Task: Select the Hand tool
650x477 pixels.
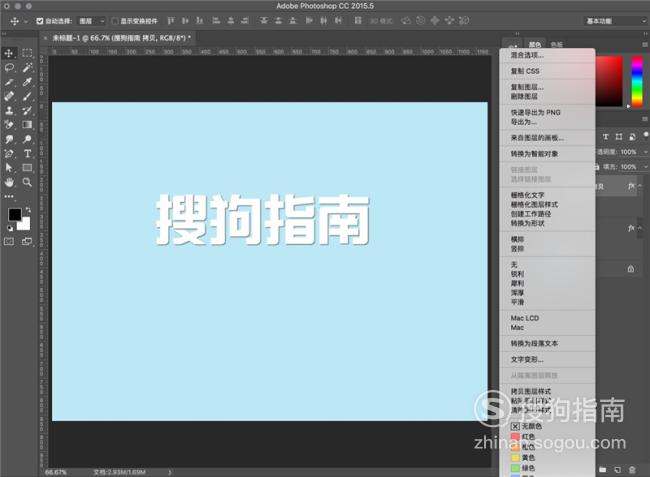Action: click(x=9, y=182)
